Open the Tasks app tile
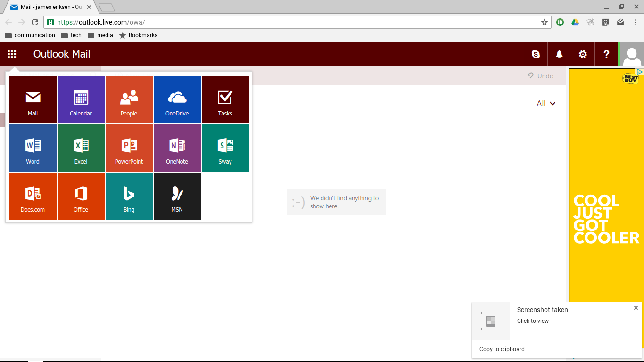The height and width of the screenshot is (362, 644). [225, 100]
